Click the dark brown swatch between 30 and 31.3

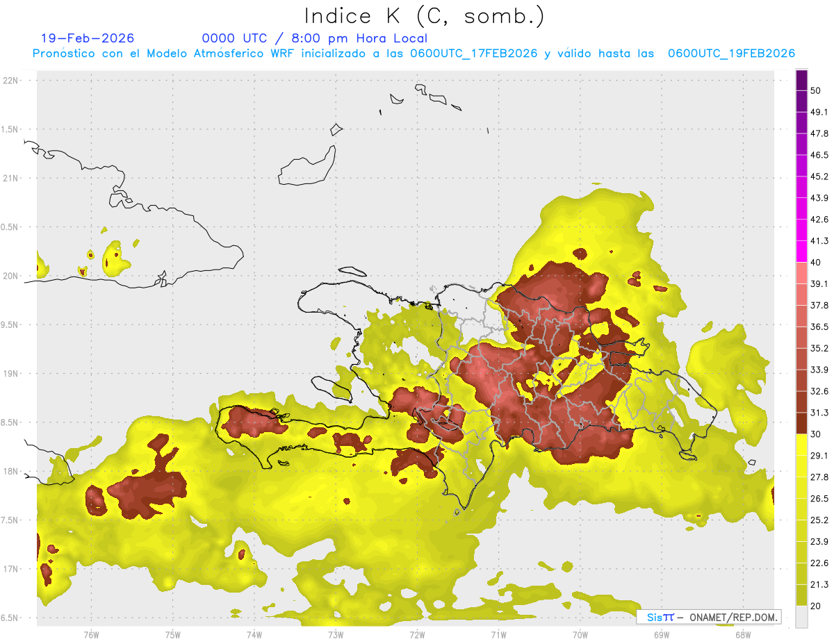(x=801, y=423)
